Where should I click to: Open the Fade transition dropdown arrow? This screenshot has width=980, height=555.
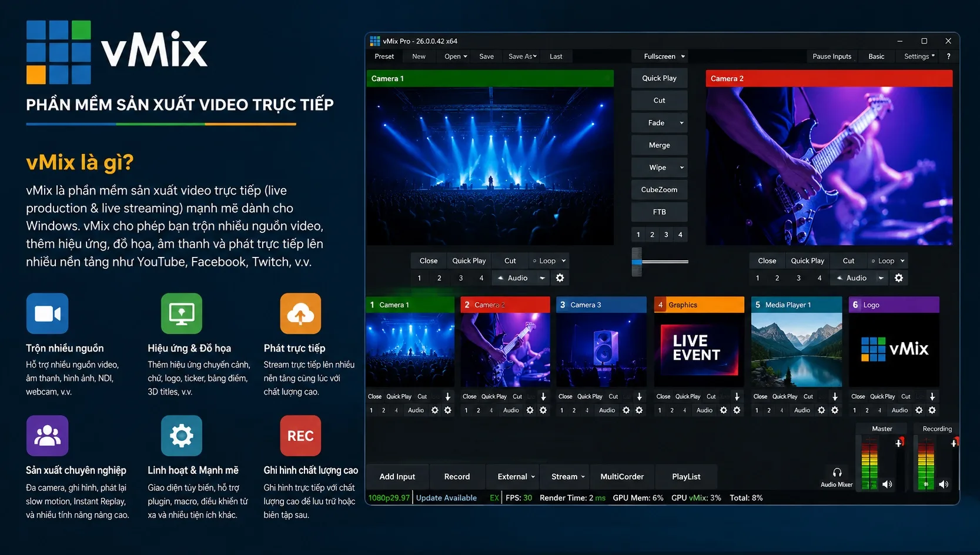coord(682,123)
